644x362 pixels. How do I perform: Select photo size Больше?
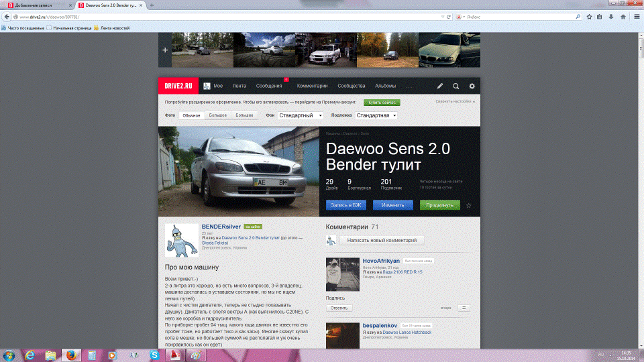click(x=244, y=115)
